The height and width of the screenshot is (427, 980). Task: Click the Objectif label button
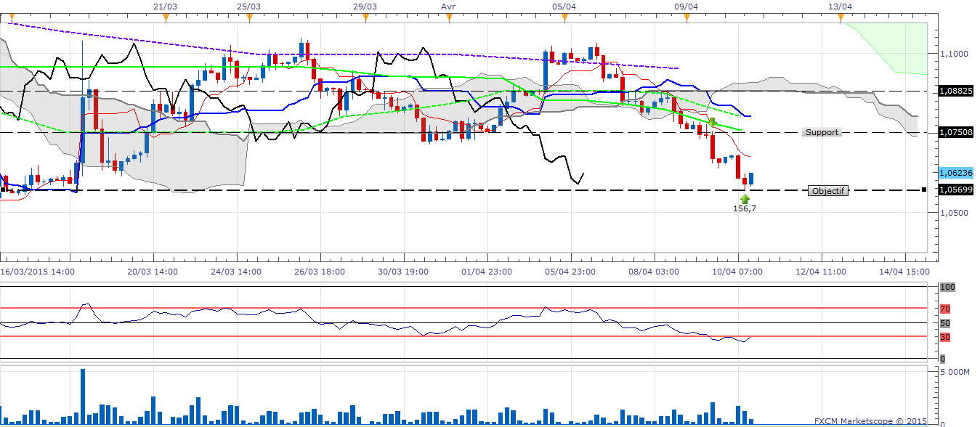pos(827,190)
